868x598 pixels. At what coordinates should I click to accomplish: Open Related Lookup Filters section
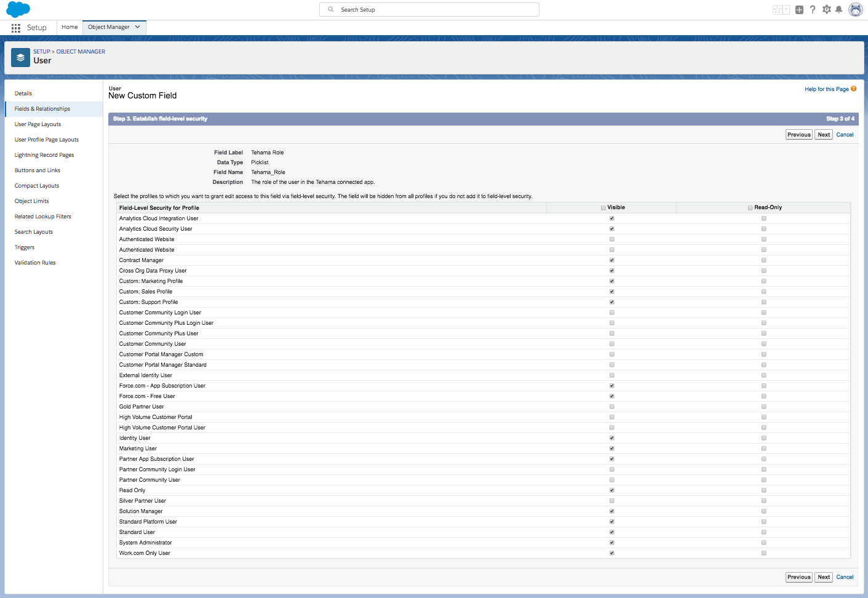tap(43, 217)
